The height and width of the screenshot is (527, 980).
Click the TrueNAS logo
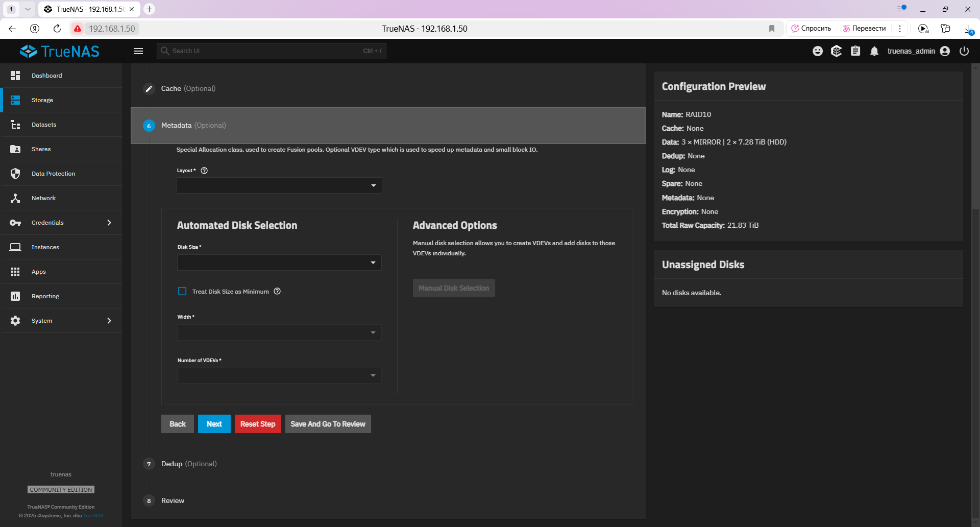point(60,51)
